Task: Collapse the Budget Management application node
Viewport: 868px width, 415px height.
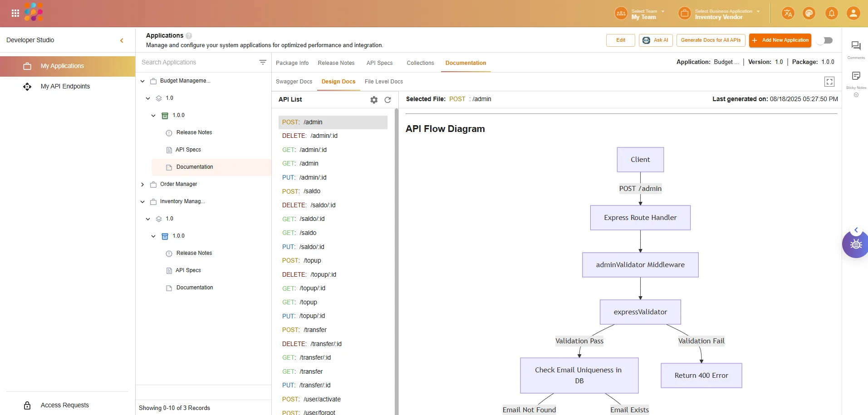Action: tap(142, 81)
